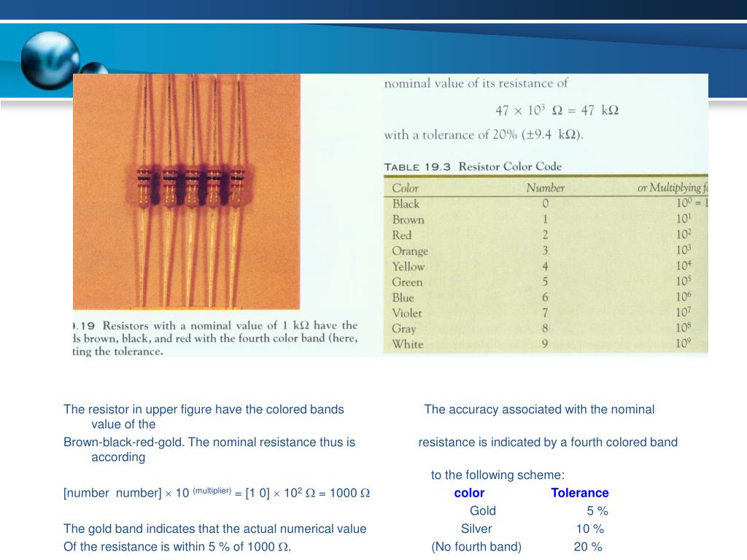Click number '4' in the Yellow row
Screen dimensions: 747x560
pyautogui.click(x=545, y=267)
